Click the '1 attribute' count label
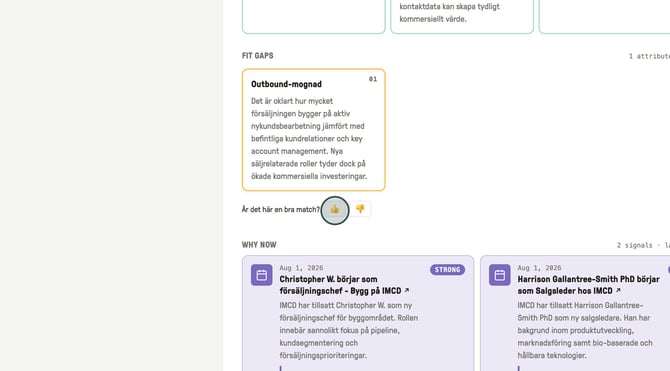The width and height of the screenshot is (670, 371). click(649, 56)
